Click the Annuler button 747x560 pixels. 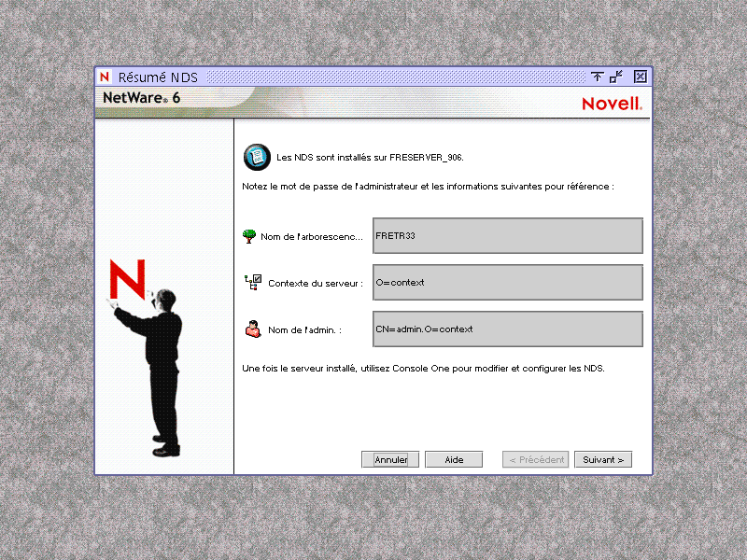tap(390, 459)
